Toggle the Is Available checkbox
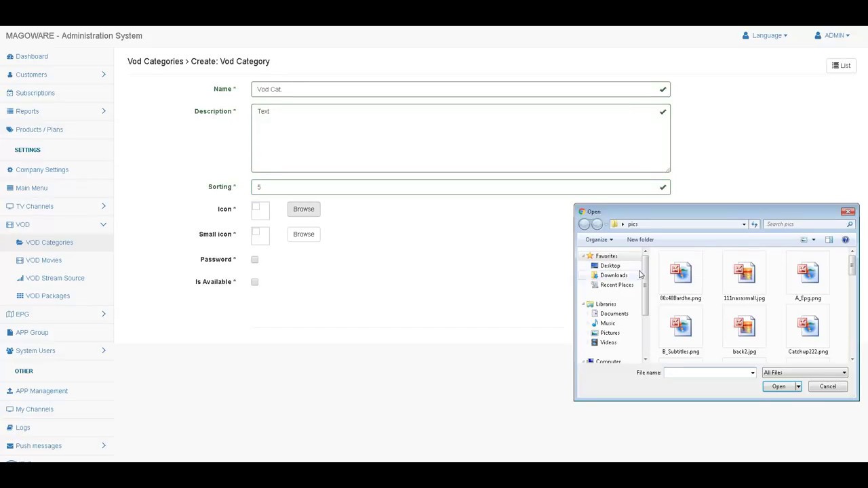 (254, 281)
